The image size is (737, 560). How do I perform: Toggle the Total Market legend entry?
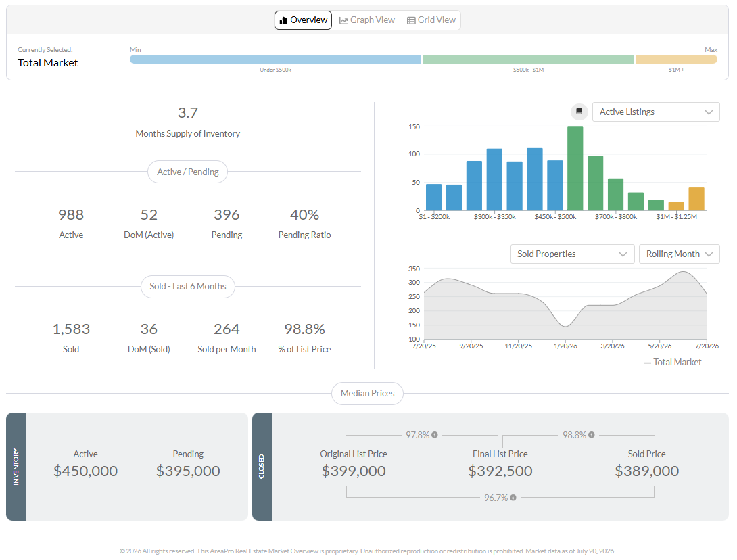(x=672, y=362)
